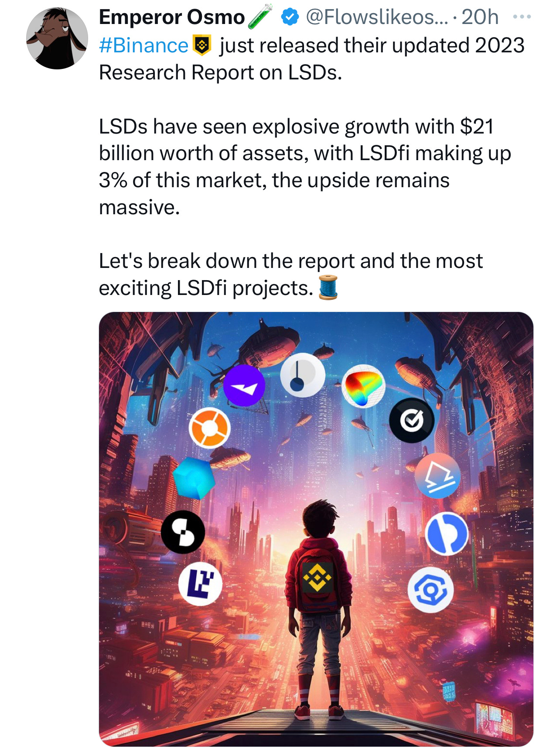Click the white clock-hand logo circle

pos(302,375)
